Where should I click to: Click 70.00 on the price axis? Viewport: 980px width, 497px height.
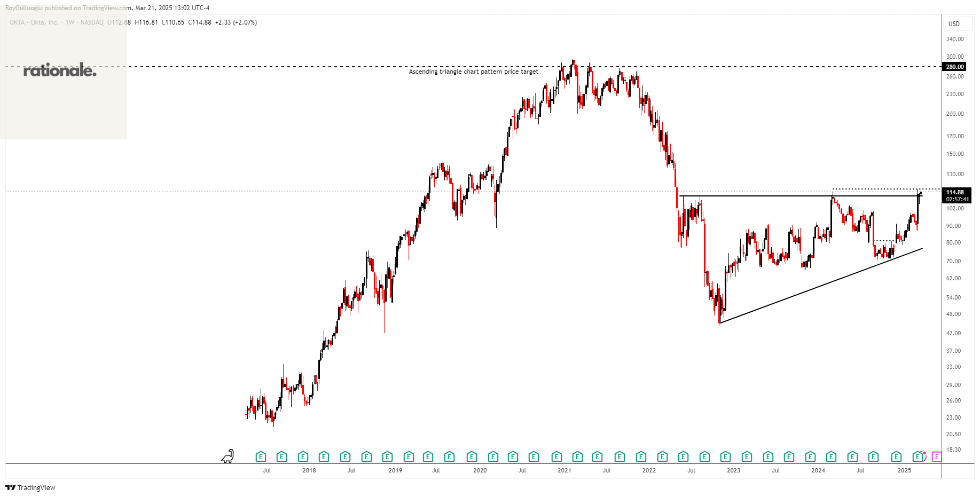[x=953, y=261]
